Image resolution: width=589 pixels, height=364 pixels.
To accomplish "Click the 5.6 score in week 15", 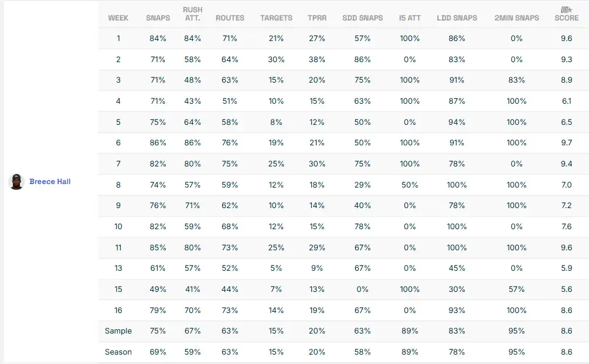I will pos(566,289).
